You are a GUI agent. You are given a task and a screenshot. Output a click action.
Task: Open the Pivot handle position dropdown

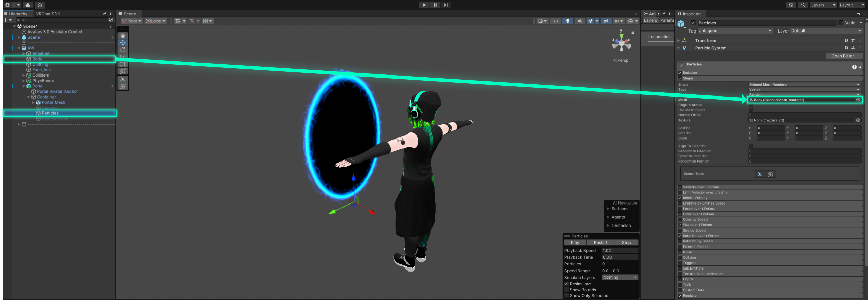pos(132,21)
